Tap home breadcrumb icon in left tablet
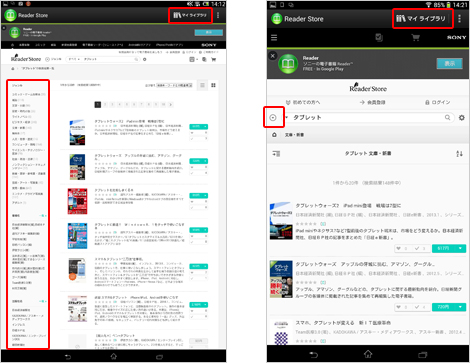 pyautogui.click(x=13, y=68)
